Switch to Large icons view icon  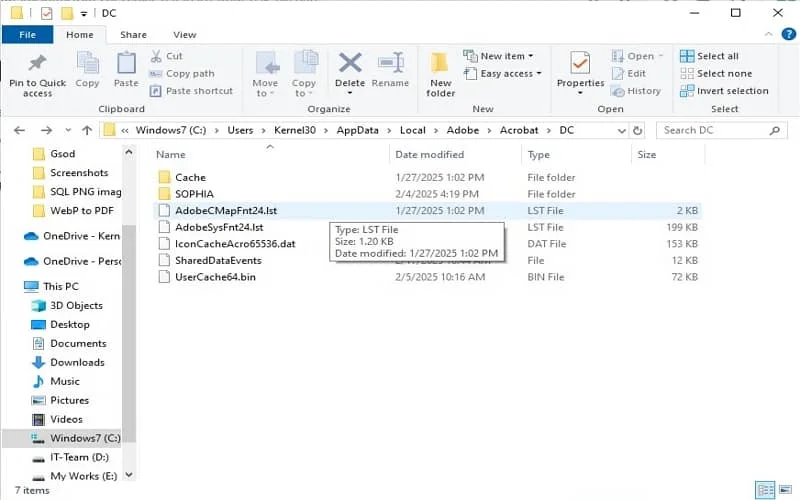tap(785, 490)
